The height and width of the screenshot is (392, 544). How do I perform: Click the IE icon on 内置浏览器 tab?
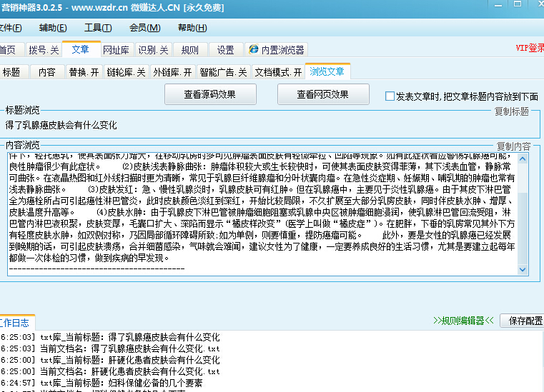pyautogui.click(x=254, y=49)
